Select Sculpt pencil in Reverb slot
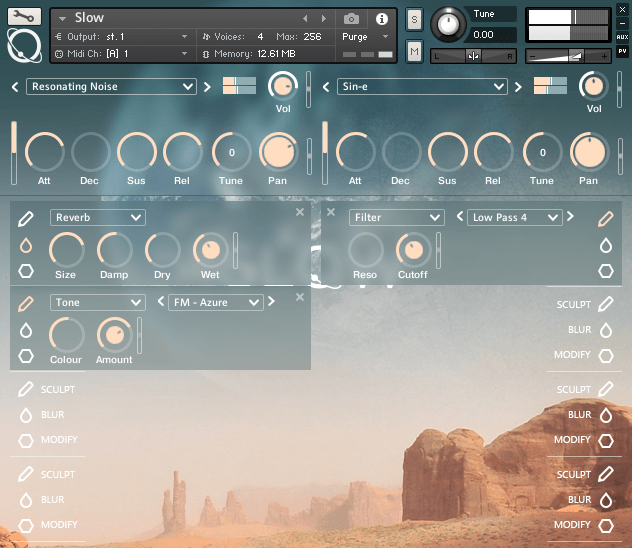The width and height of the screenshot is (632, 548). (26, 219)
